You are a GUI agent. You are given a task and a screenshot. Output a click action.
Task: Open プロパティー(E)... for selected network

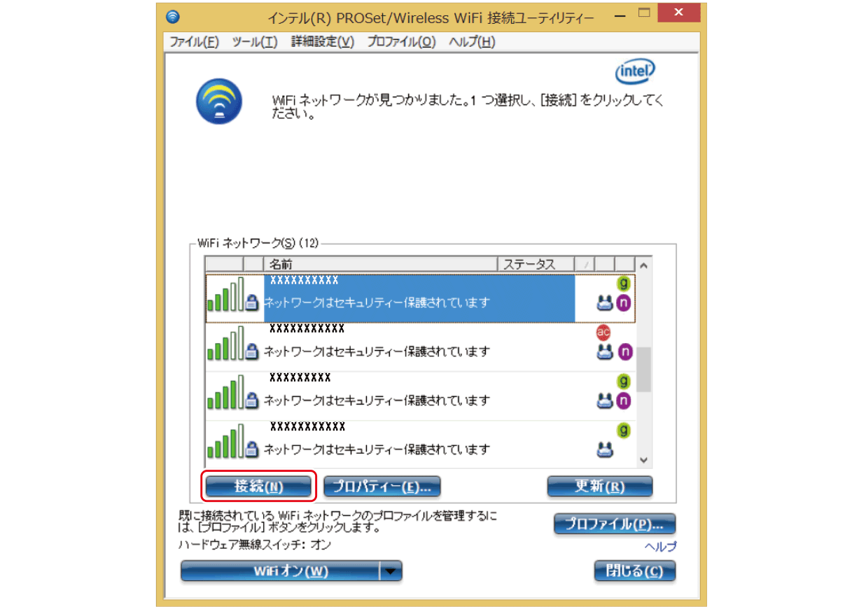tap(382, 486)
